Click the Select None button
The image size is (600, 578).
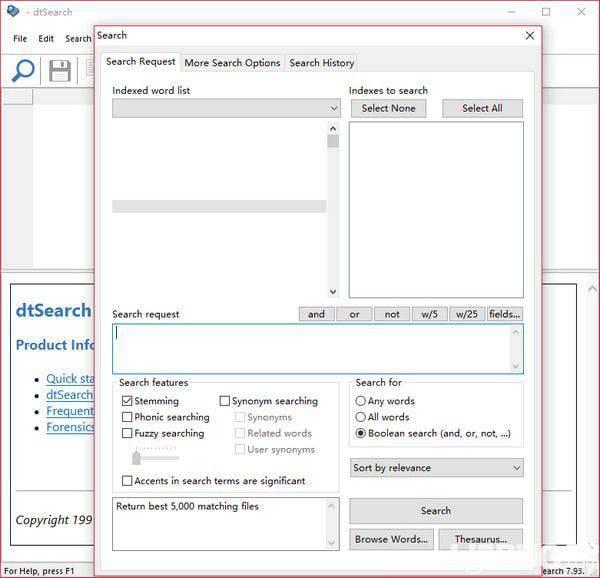point(388,108)
